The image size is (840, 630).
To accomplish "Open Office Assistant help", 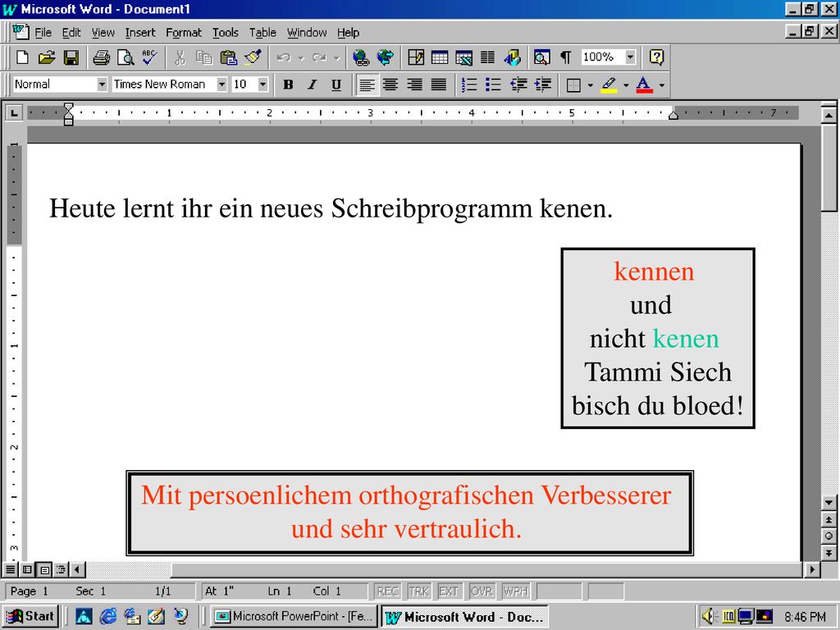I will [657, 57].
